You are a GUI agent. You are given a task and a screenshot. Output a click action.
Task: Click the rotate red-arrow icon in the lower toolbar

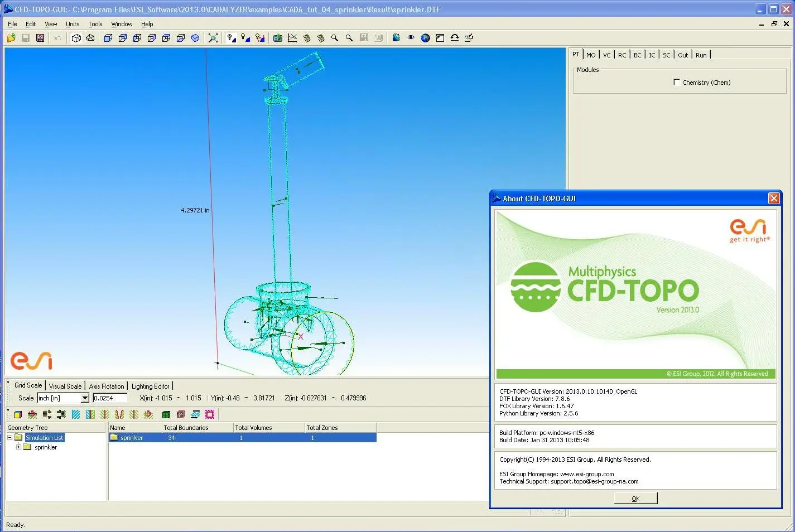(32, 414)
